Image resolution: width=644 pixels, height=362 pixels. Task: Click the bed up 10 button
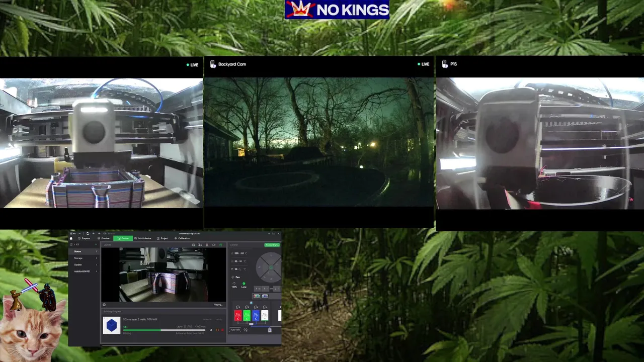(258, 289)
